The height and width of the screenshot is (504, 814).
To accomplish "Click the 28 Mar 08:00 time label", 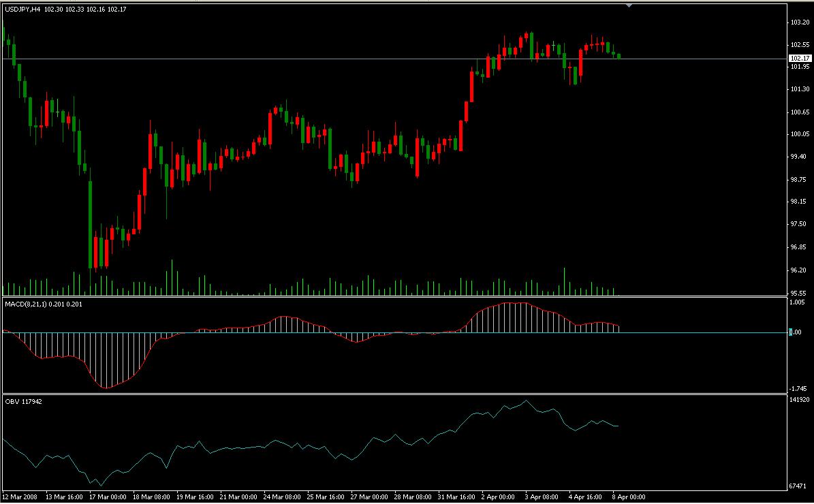I will 413,497.
